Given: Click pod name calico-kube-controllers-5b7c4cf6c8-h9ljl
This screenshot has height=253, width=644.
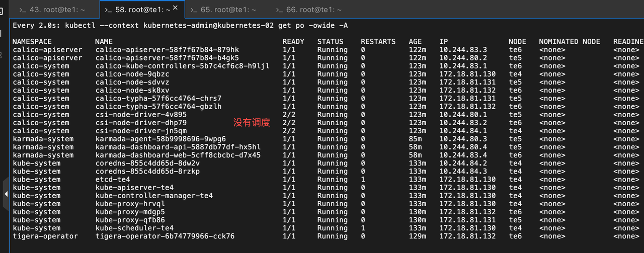Looking at the screenshot, I should pos(183,66).
